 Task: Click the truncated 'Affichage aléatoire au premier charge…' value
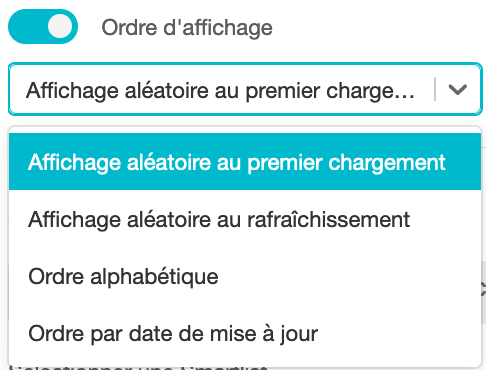(220, 91)
